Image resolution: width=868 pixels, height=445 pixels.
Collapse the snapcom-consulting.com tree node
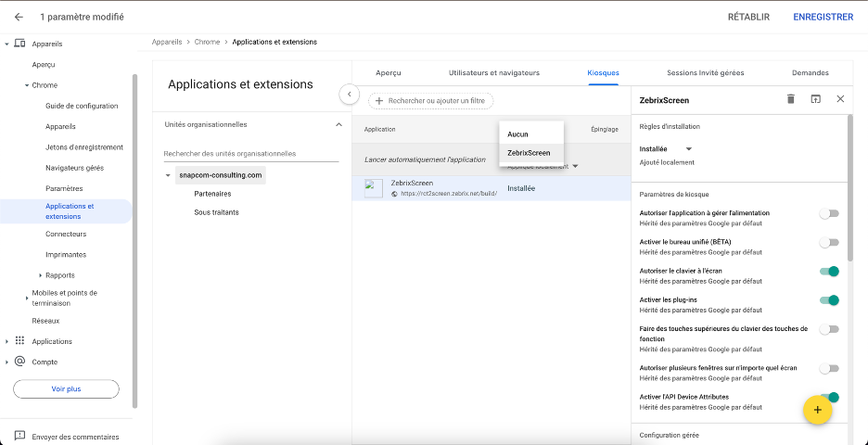click(x=168, y=175)
